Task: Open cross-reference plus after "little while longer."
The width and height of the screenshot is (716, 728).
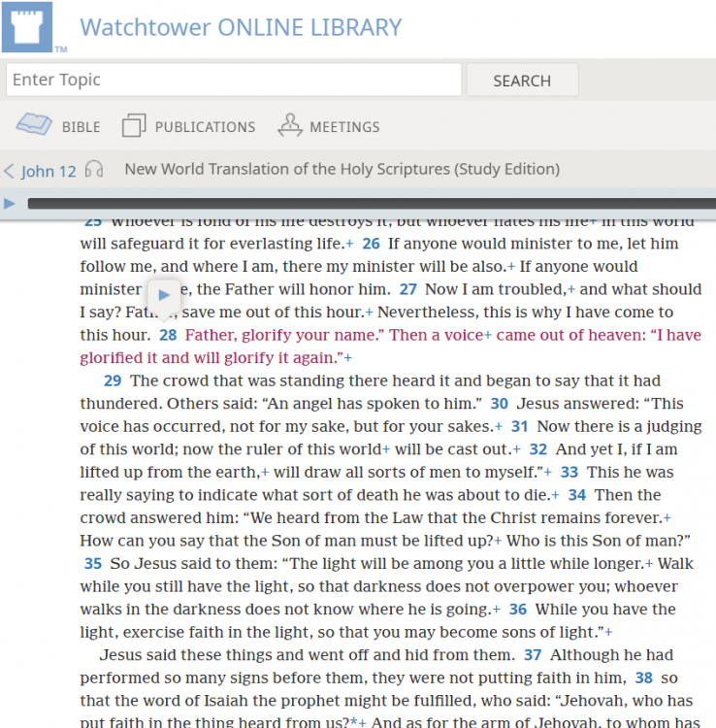Action: tap(649, 564)
